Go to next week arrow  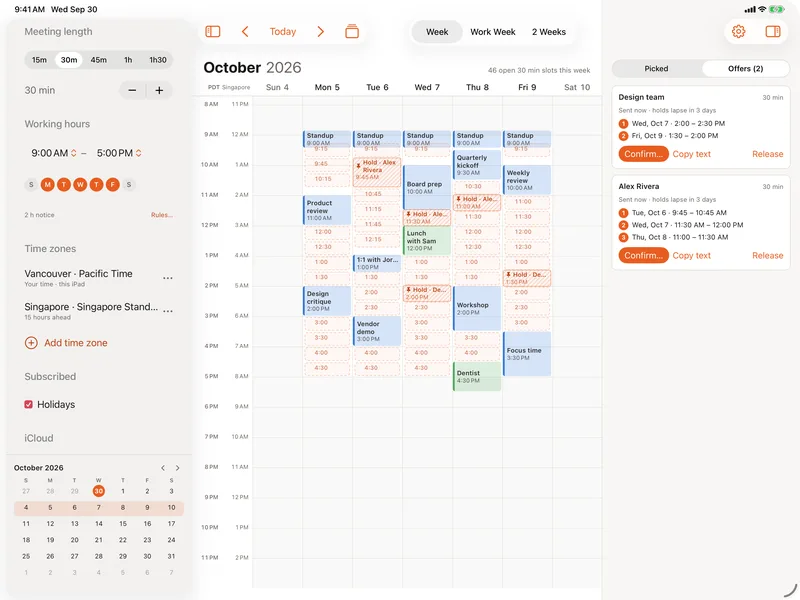click(x=320, y=32)
